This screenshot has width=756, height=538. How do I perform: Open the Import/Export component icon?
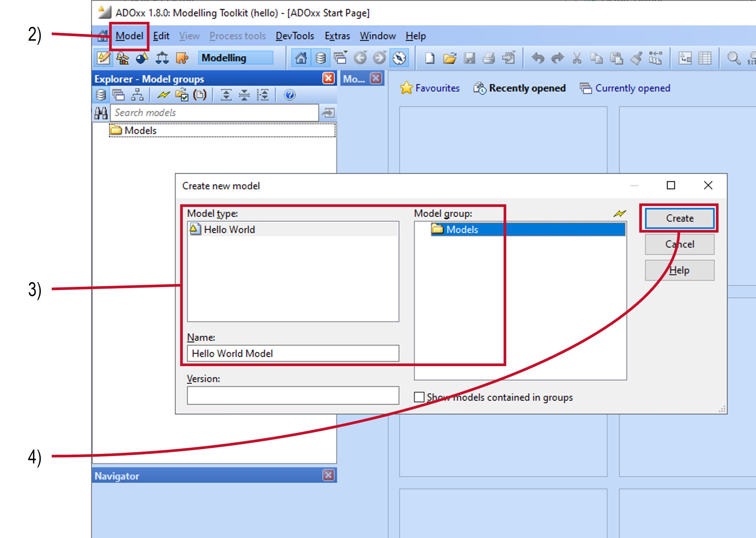click(x=182, y=58)
